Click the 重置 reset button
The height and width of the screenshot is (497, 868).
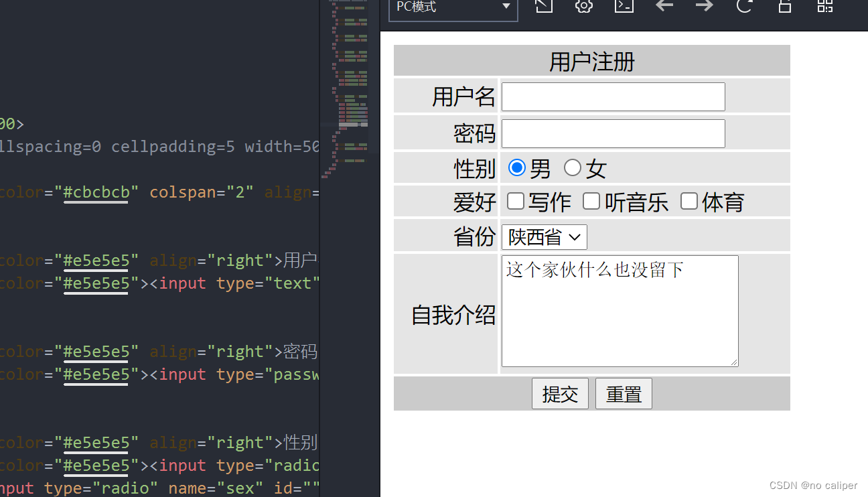coord(623,393)
